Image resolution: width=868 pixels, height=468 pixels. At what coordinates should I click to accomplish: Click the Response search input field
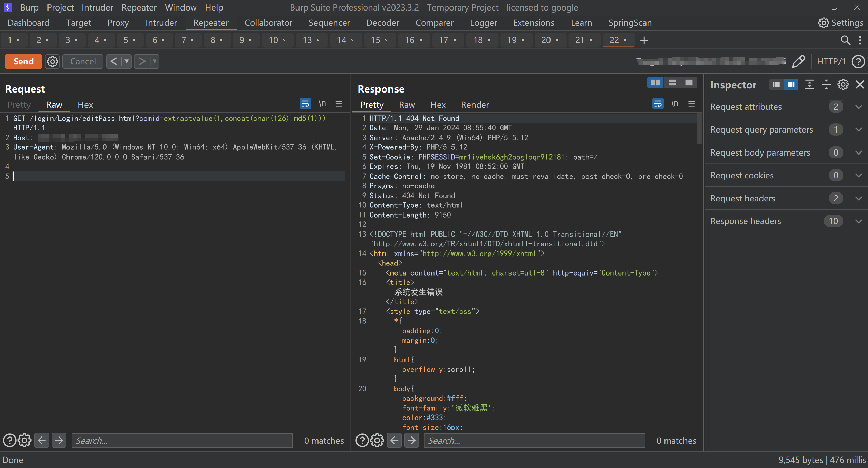click(x=534, y=440)
